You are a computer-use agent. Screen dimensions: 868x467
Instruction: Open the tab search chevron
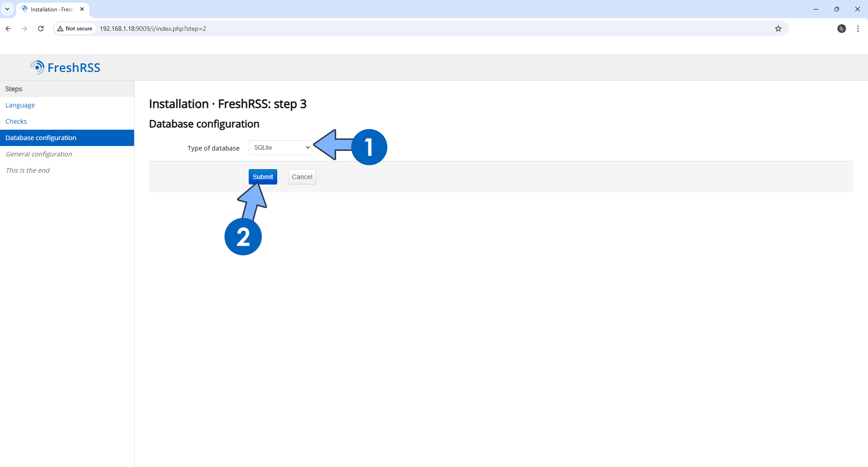7,9
